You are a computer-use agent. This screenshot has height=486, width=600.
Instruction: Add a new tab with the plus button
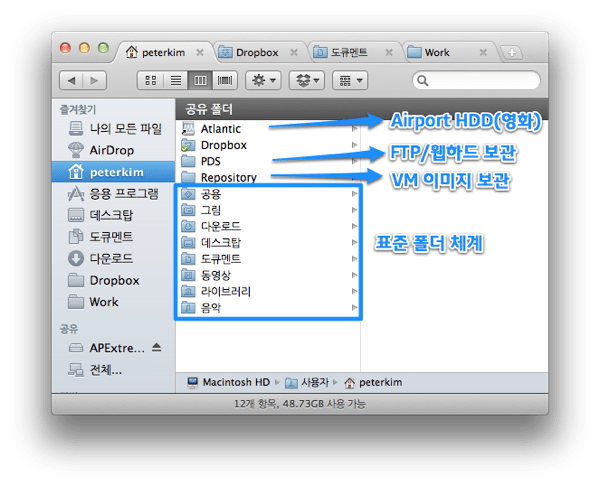(511, 52)
